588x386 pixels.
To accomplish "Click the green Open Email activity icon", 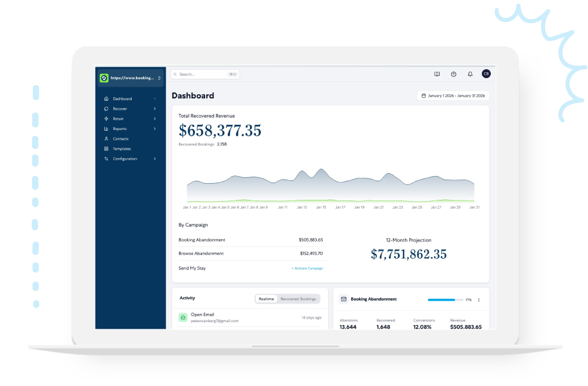I will pyautogui.click(x=183, y=317).
